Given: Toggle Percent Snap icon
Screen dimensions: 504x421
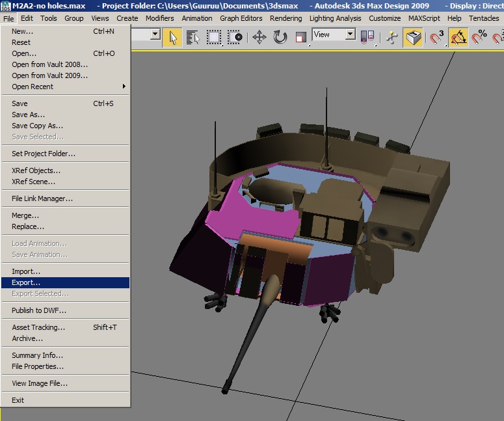Looking at the screenshot, I should (479, 38).
